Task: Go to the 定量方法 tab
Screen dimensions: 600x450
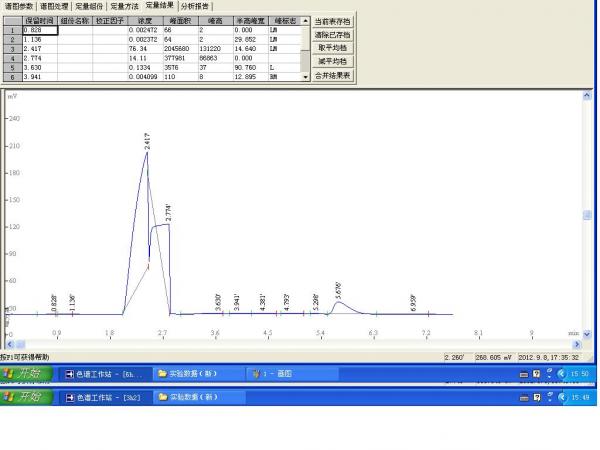Action: 124,6
